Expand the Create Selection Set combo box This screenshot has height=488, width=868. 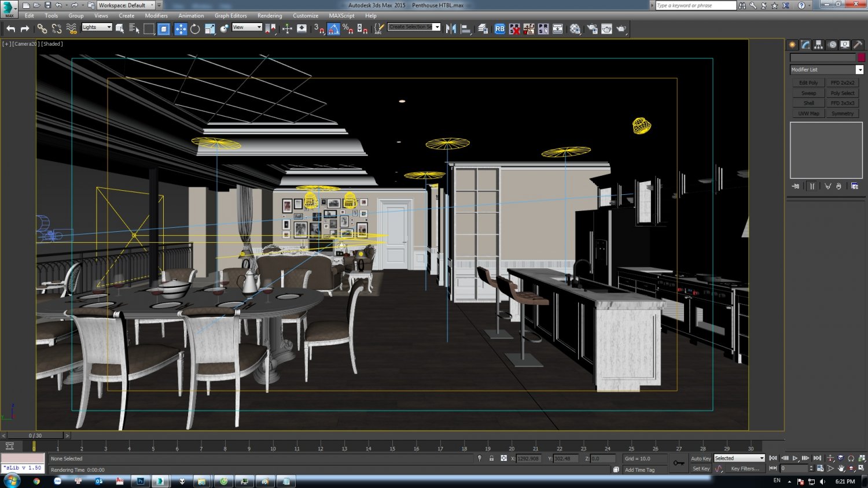tap(438, 27)
